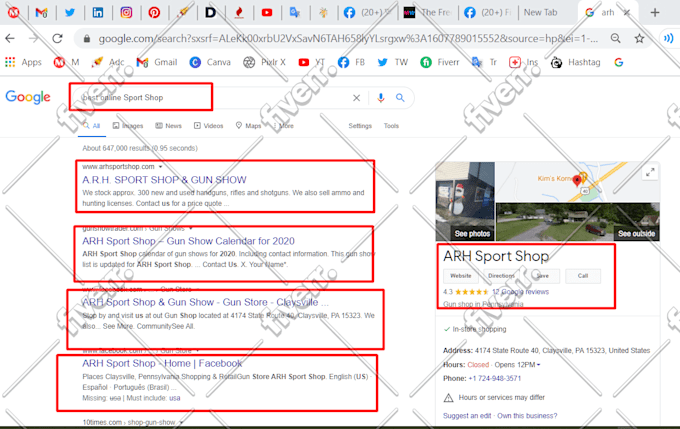Open a new tab with plus button
The width and height of the screenshot is (680, 429).
point(655,13)
